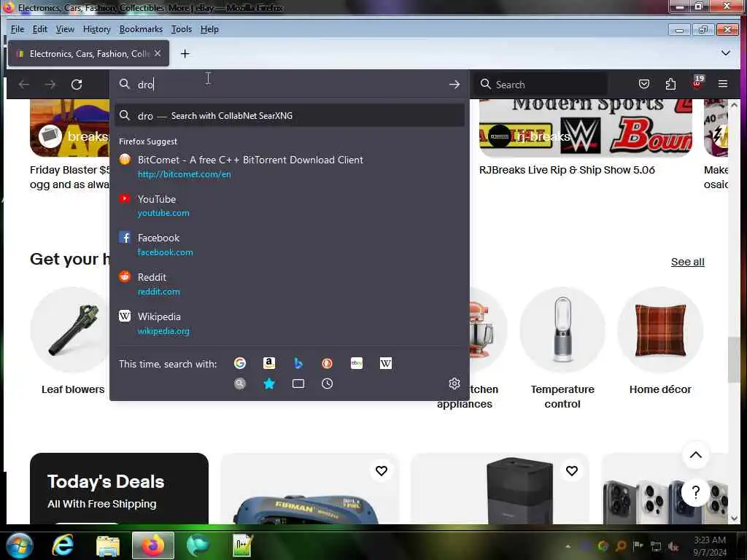Search this time with DuckDuckGo
Image resolution: width=747 pixels, height=560 pixels.
click(x=327, y=363)
